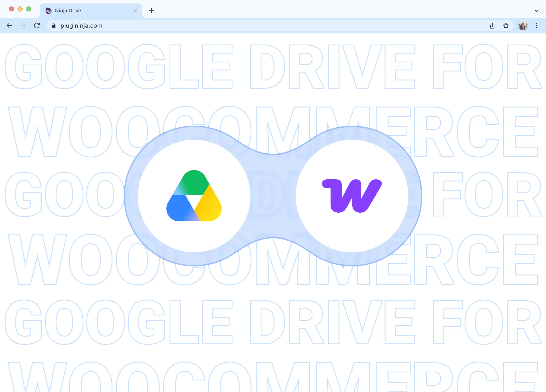Maximize the window with the green button
This screenshot has height=392, width=546.
pyautogui.click(x=29, y=9)
